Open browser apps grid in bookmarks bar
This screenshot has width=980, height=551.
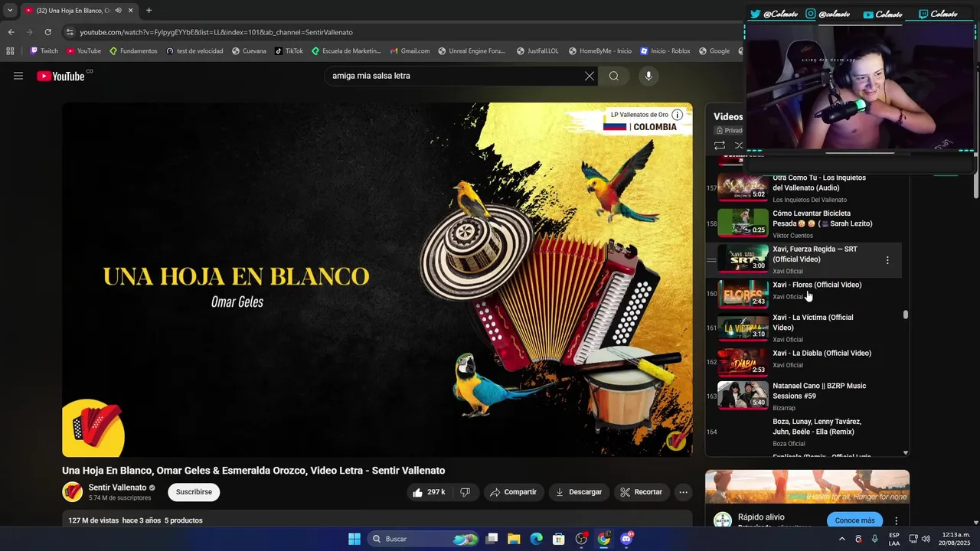click(10, 51)
